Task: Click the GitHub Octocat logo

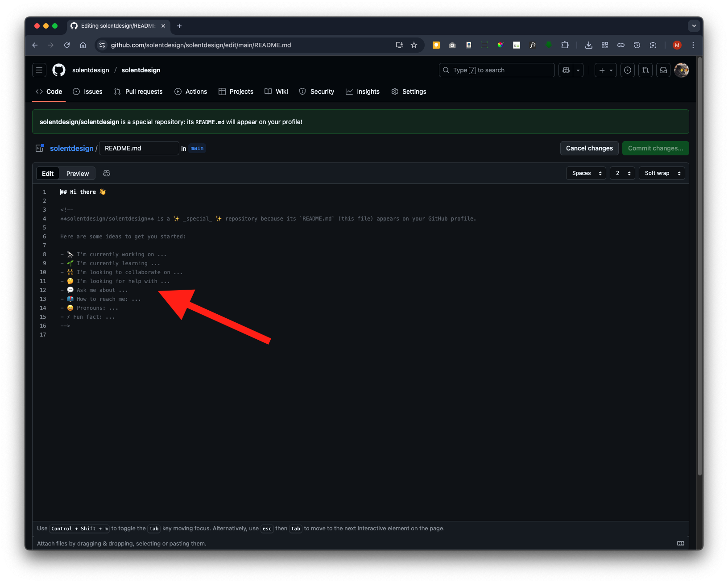Action: coord(59,70)
